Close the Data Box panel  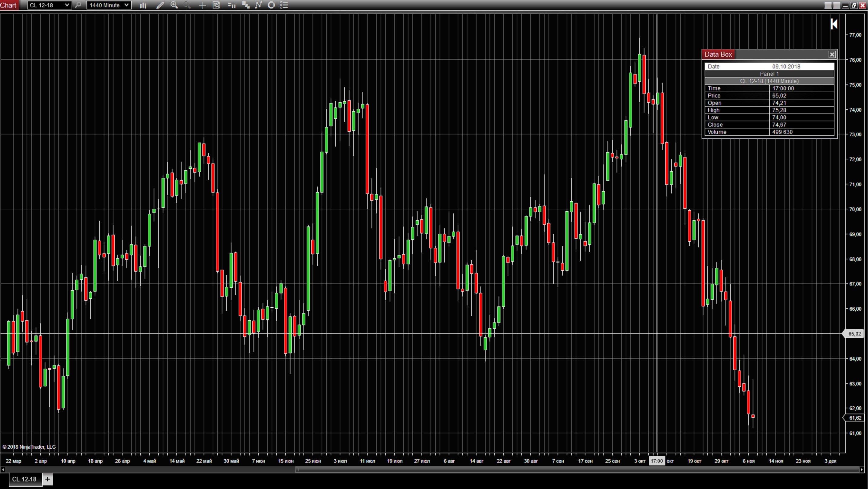[832, 54]
